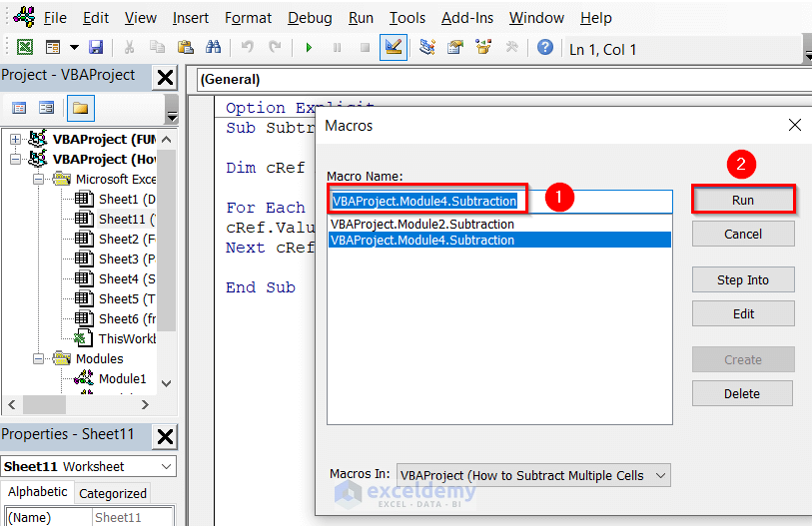Image resolution: width=812 pixels, height=526 pixels.
Task: Click the Run button in Macros dialog
Action: 743,200
